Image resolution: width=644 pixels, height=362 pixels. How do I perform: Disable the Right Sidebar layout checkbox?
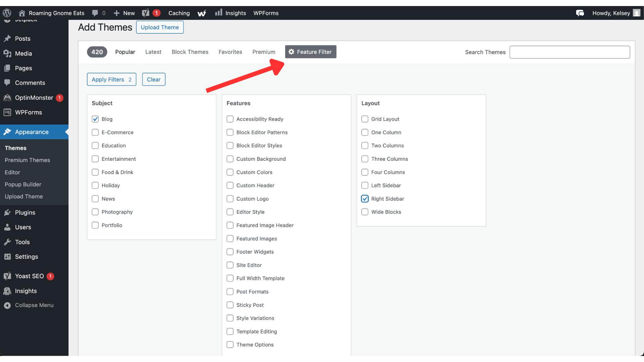(x=365, y=198)
